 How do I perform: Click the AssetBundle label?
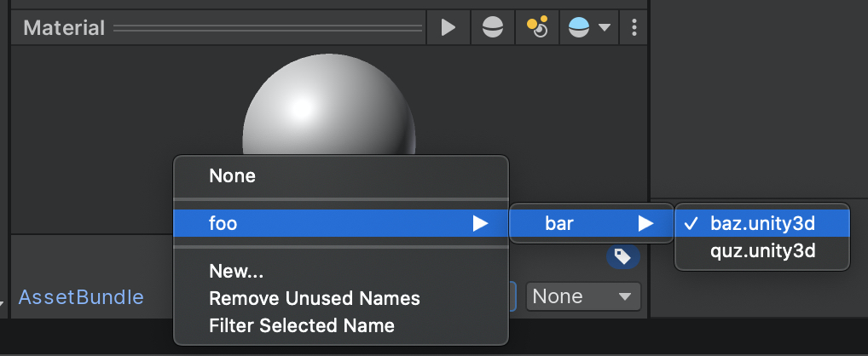pos(81,297)
